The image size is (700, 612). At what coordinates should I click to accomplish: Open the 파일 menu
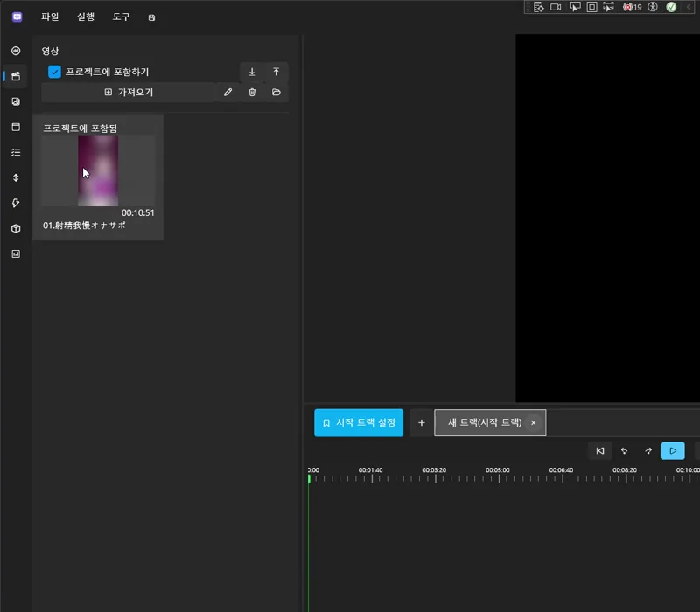pos(50,17)
